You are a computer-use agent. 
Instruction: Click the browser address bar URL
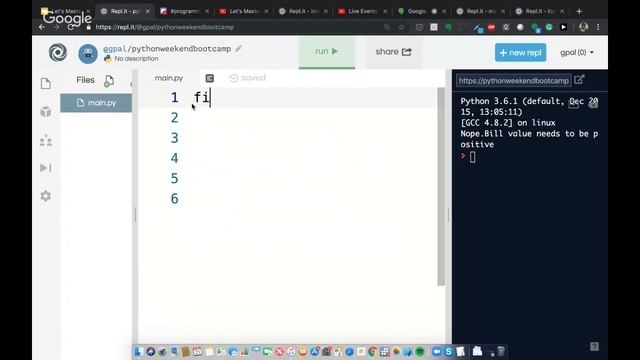(x=164, y=27)
